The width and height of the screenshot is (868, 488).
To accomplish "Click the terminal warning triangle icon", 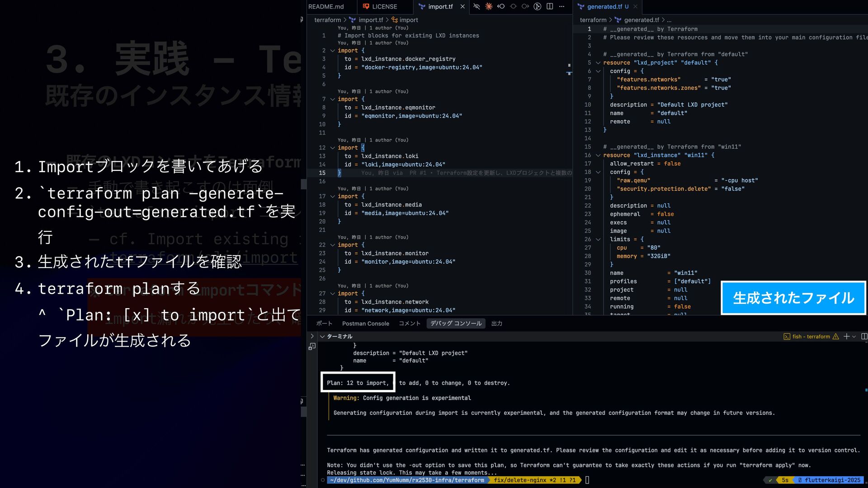I will click(x=835, y=336).
